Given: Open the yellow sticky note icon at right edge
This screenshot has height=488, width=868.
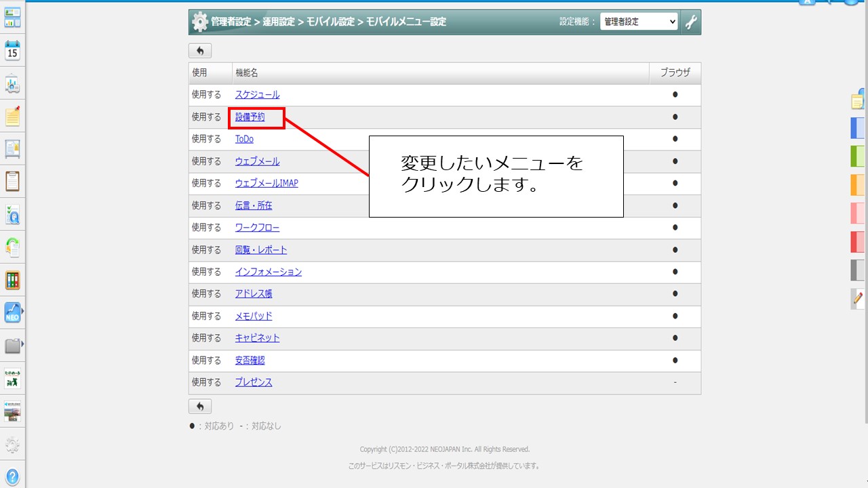Looking at the screenshot, I should click(x=859, y=100).
